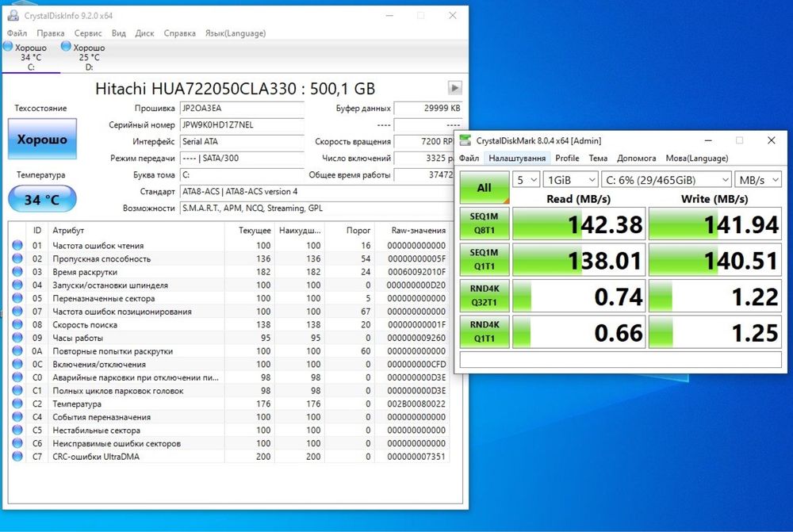Open test count dropdown showing 5

tap(526, 180)
